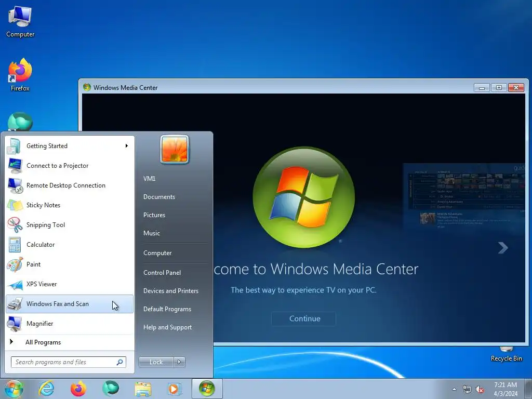Screen dimensions: 532x399
Task: Maximize the Windows Media Center window
Action: tap(499, 87)
